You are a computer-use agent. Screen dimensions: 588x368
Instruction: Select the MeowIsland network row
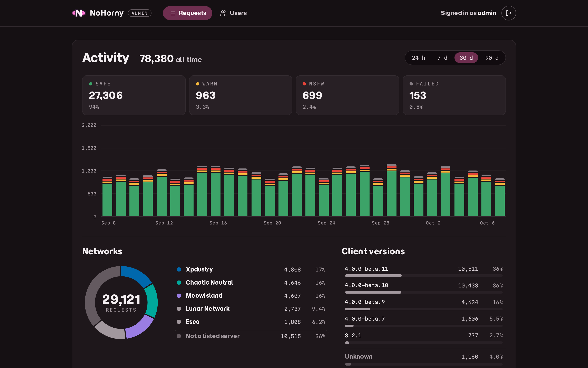[251, 296]
